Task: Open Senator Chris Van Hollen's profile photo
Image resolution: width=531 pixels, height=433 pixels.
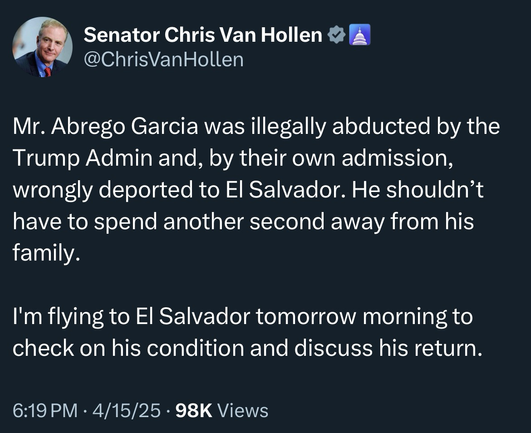Action: tap(42, 47)
